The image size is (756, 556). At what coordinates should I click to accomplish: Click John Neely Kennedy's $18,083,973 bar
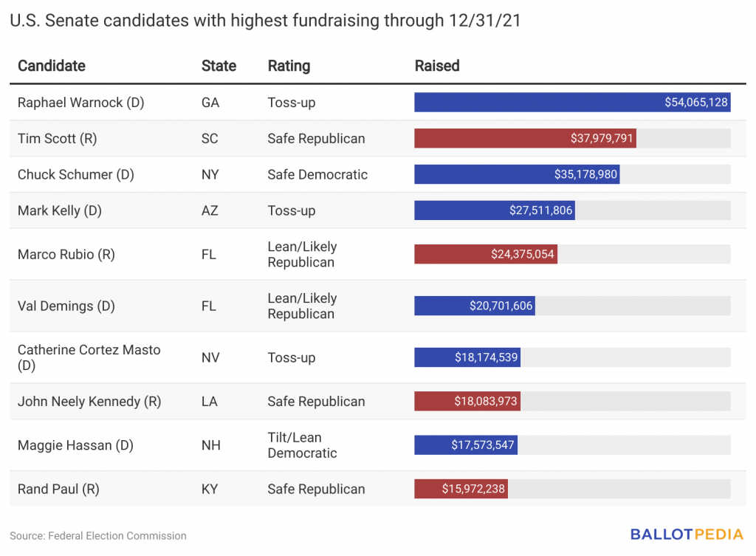(467, 401)
